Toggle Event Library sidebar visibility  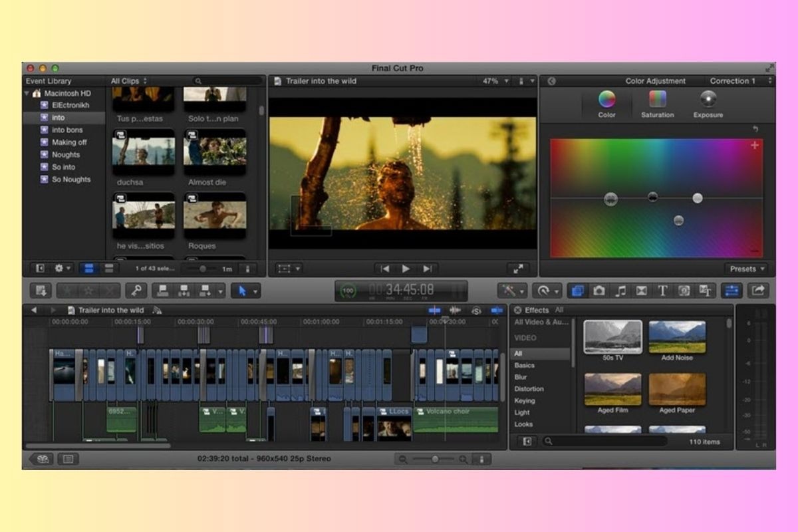pyautogui.click(x=40, y=269)
